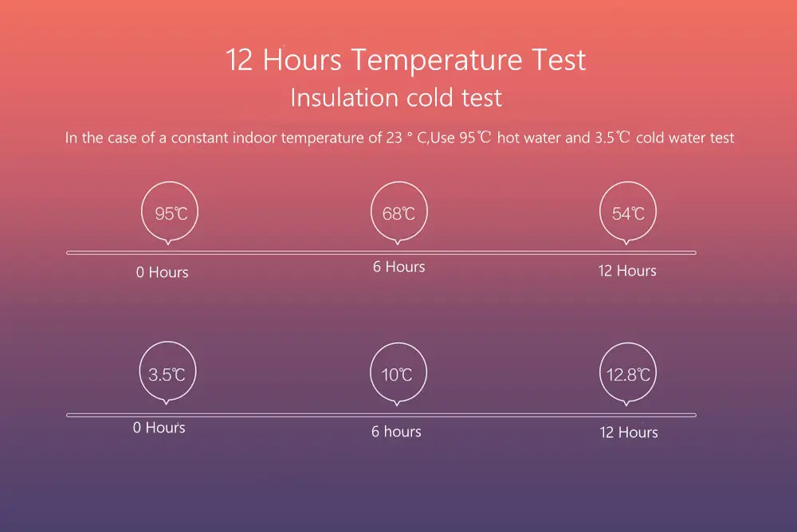Screen dimensions: 797x532
Task: Select the 10℃ temperature bubble
Action: tap(398, 374)
